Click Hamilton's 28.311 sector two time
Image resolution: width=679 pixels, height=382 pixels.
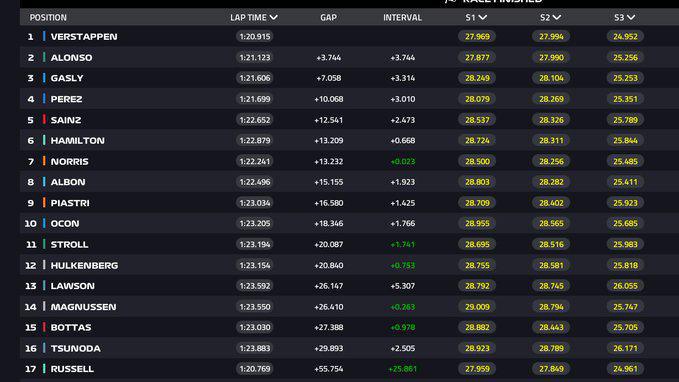(x=551, y=140)
